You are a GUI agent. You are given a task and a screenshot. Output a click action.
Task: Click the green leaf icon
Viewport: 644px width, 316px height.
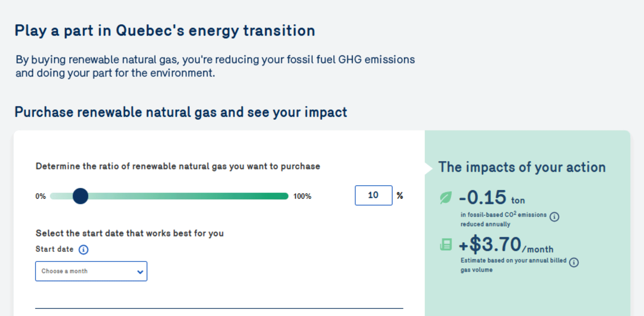point(446,197)
